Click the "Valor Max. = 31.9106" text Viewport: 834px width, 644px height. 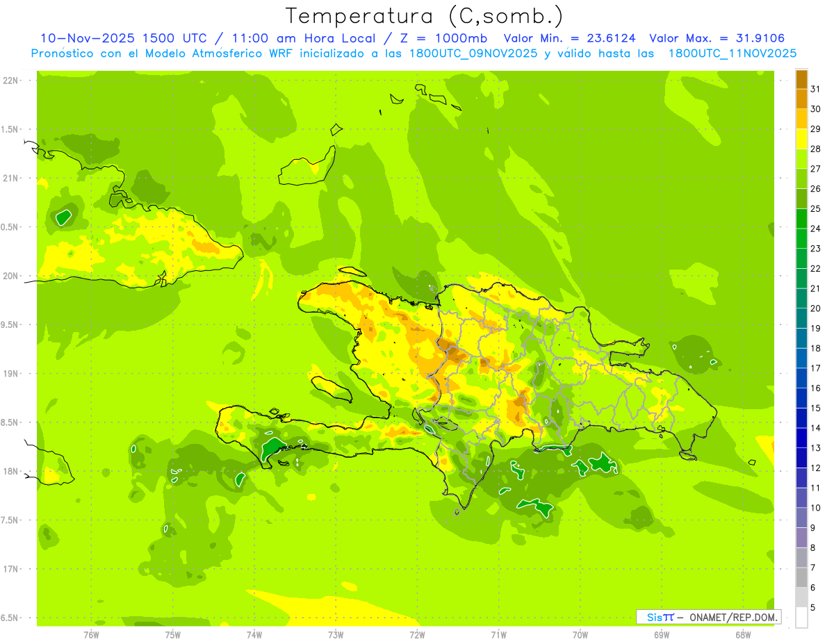coord(717,38)
